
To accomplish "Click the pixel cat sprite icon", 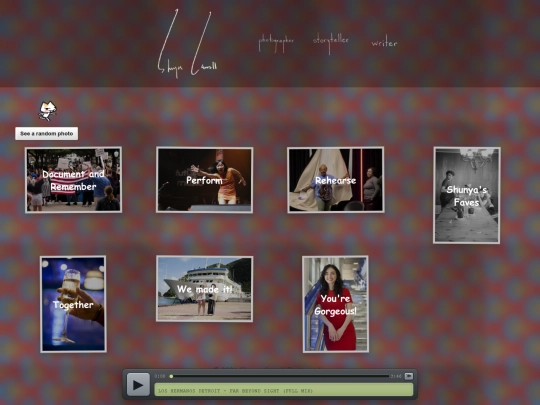I will point(48,111).
